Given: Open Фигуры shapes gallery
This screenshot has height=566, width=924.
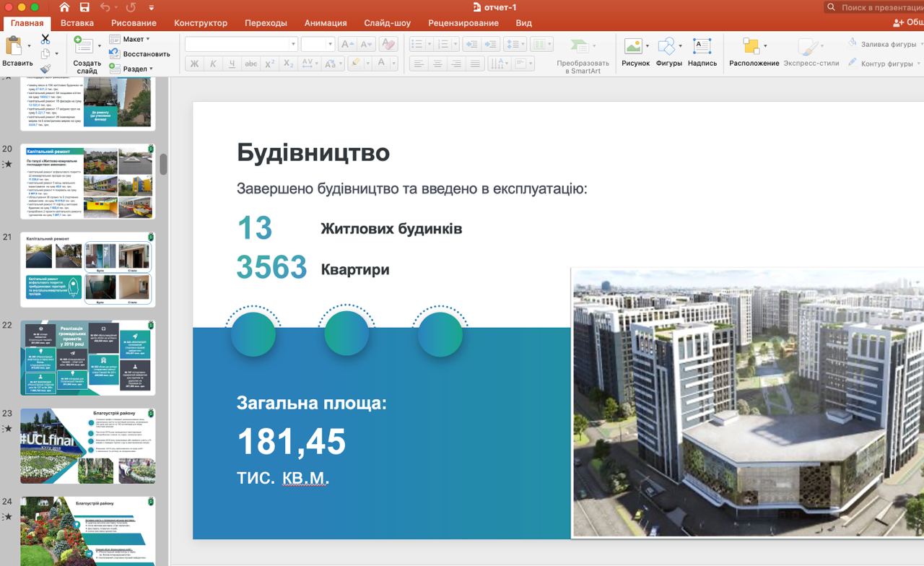Looking at the screenshot, I should pos(666,46).
